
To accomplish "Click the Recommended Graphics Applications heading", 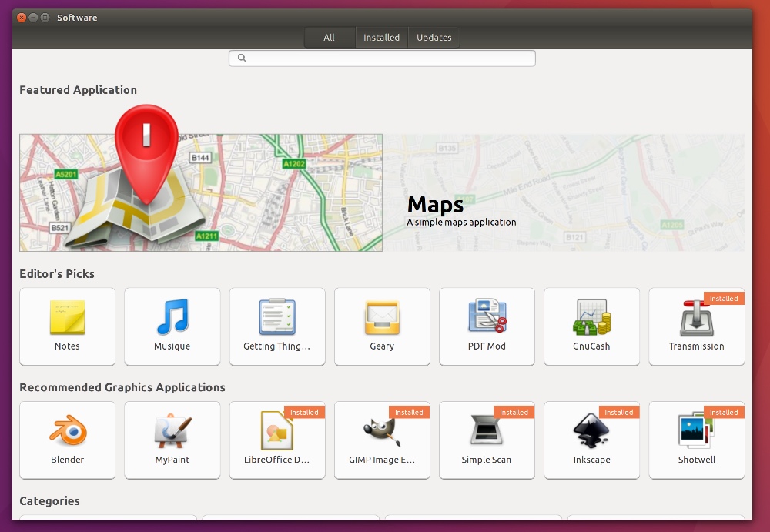I will [122, 387].
